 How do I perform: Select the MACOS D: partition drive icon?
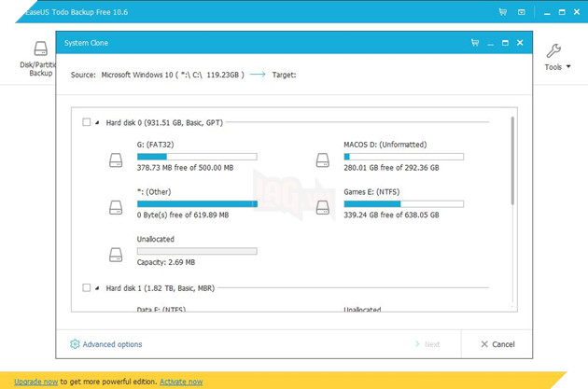click(x=323, y=160)
